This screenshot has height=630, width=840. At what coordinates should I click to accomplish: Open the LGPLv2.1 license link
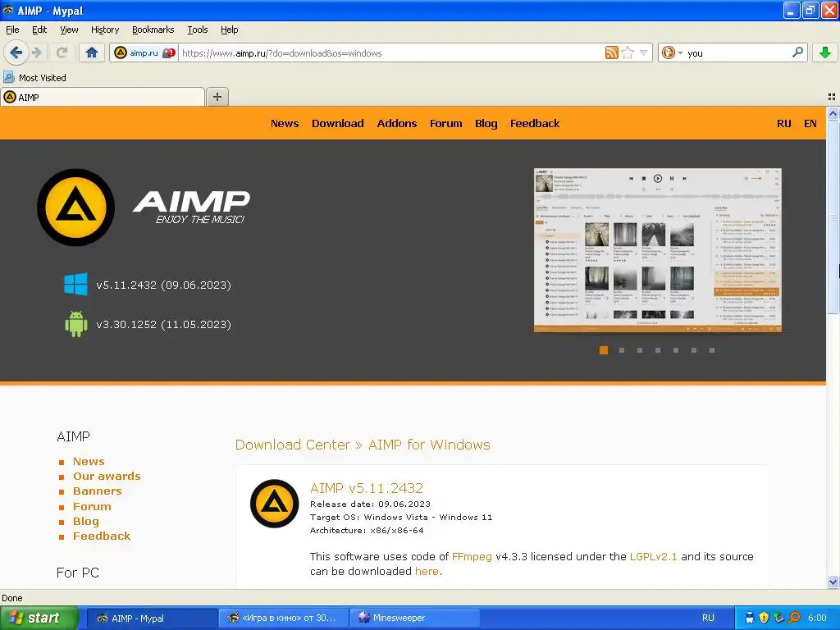click(653, 557)
